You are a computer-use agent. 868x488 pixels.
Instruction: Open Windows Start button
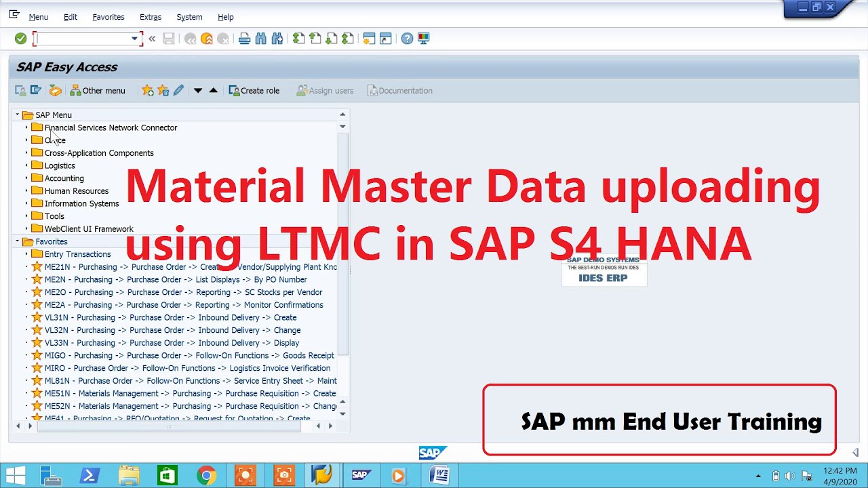click(15, 476)
